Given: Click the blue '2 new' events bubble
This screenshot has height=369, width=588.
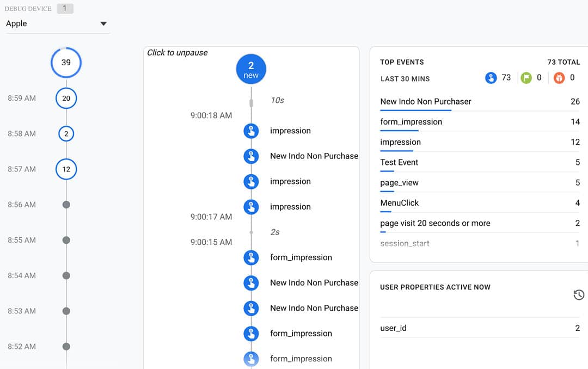Looking at the screenshot, I should [251, 69].
